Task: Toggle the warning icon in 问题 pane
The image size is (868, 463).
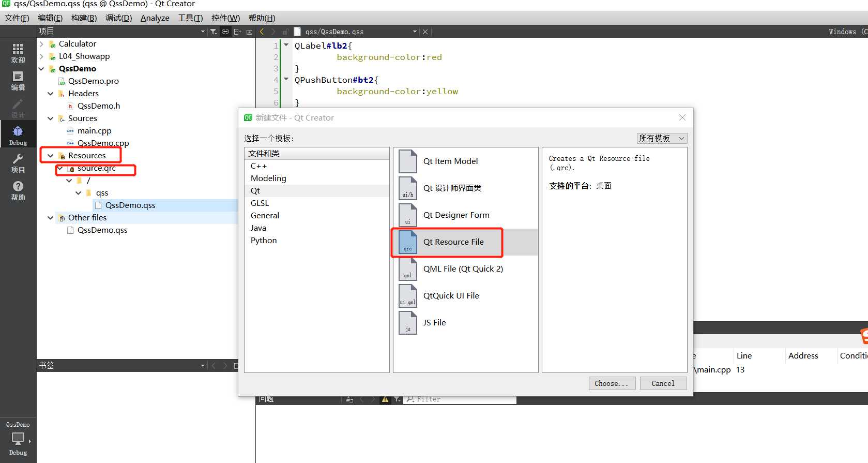Action: [385, 399]
